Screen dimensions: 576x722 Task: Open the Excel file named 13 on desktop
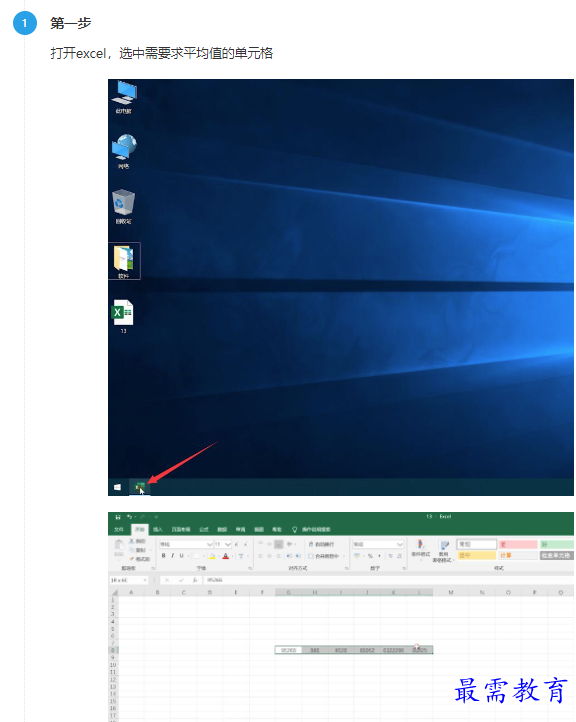pos(123,316)
